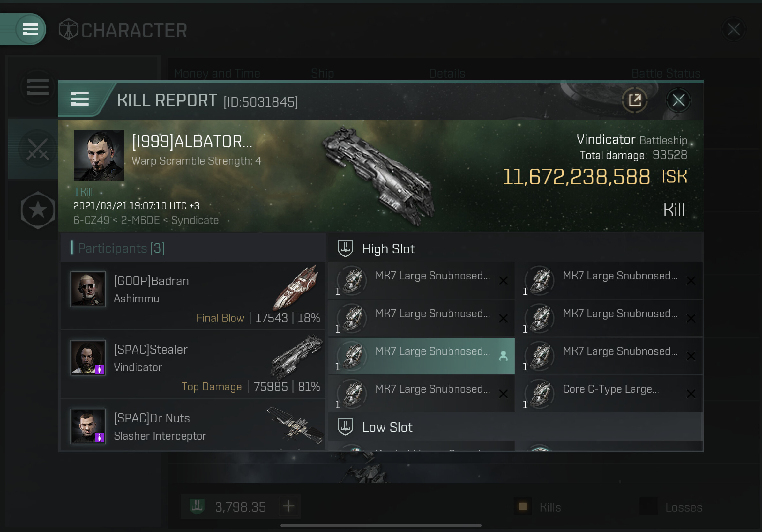Click the Low Slot shield icon
762x532 pixels.
coord(345,426)
